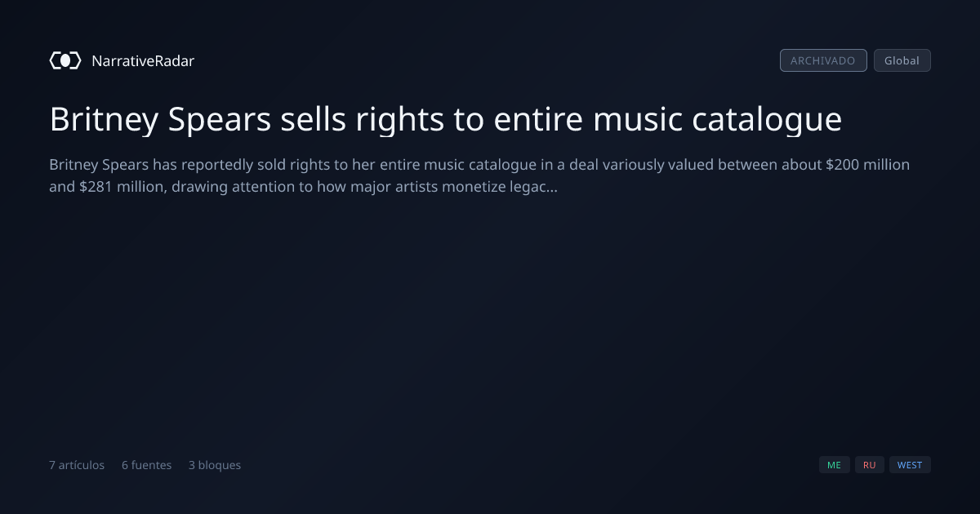980x514 pixels.
Task: Click the empty dark card background
Action: tap(490, 326)
